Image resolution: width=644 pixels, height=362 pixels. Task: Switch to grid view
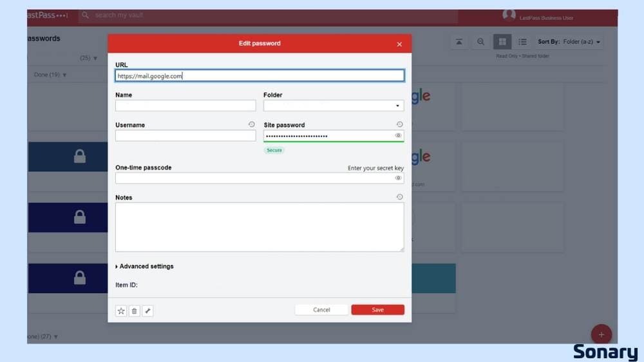502,42
